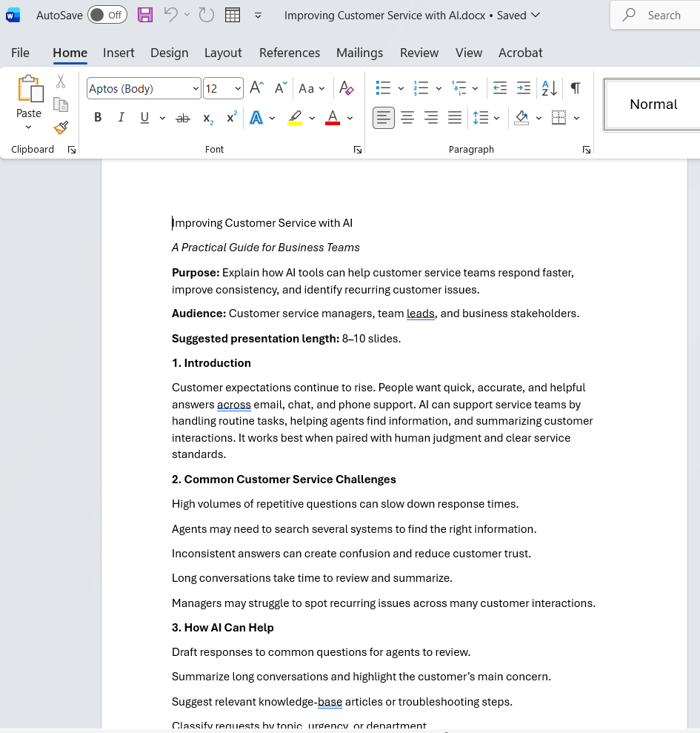Open Customize Quick Access Toolbar dropdown
This screenshot has width=700, height=733.
click(258, 16)
